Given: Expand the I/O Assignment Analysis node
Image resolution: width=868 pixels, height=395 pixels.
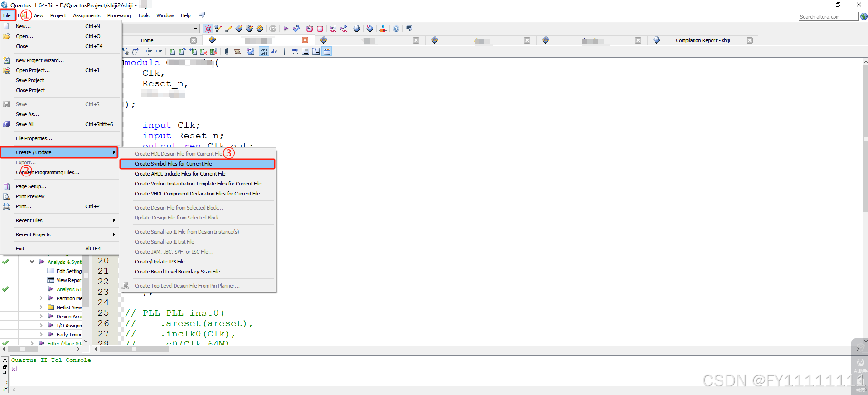Looking at the screenshot, I should [41, 326].
